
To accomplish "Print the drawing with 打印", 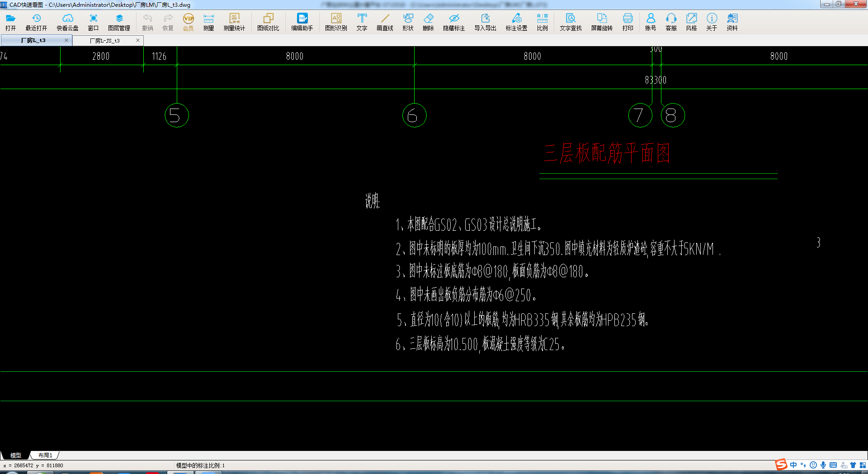I will click(x=627, y=22).
